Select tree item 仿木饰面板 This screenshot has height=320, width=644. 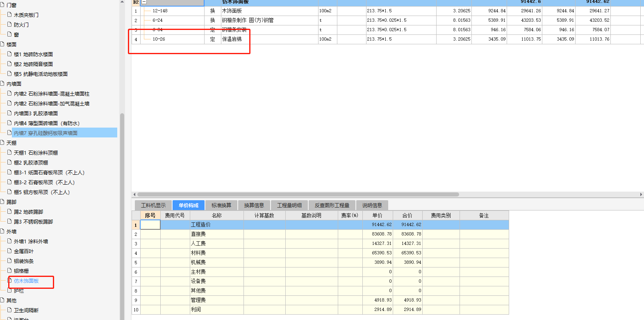tap(26, 281)
